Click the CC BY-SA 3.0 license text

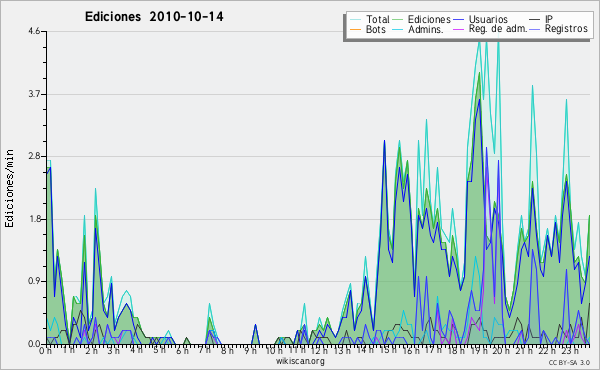click(x=569, y=363)
